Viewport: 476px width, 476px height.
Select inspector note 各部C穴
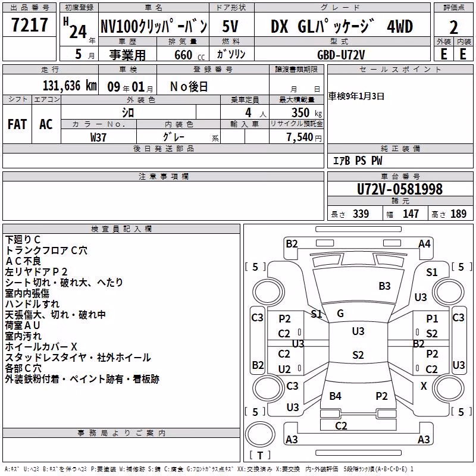click(23, 368)
